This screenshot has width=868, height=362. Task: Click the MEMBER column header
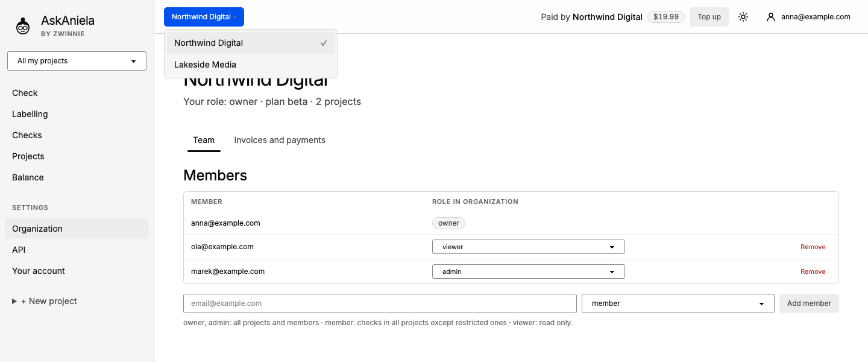click(207, 202)
